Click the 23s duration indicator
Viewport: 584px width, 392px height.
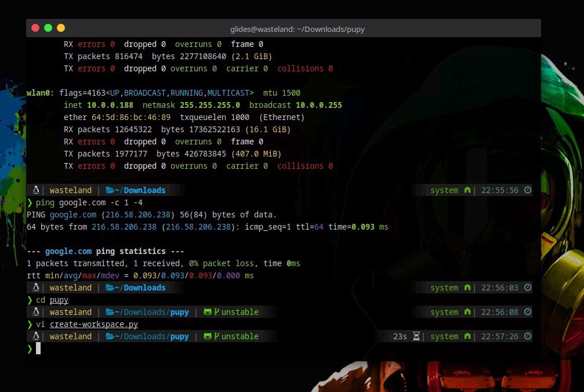[x=400, y=336]
